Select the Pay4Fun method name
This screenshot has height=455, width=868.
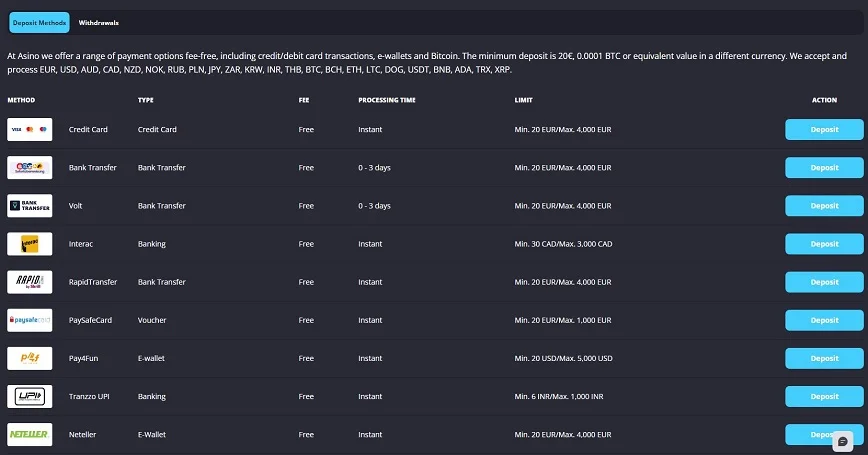coord(84,359)
